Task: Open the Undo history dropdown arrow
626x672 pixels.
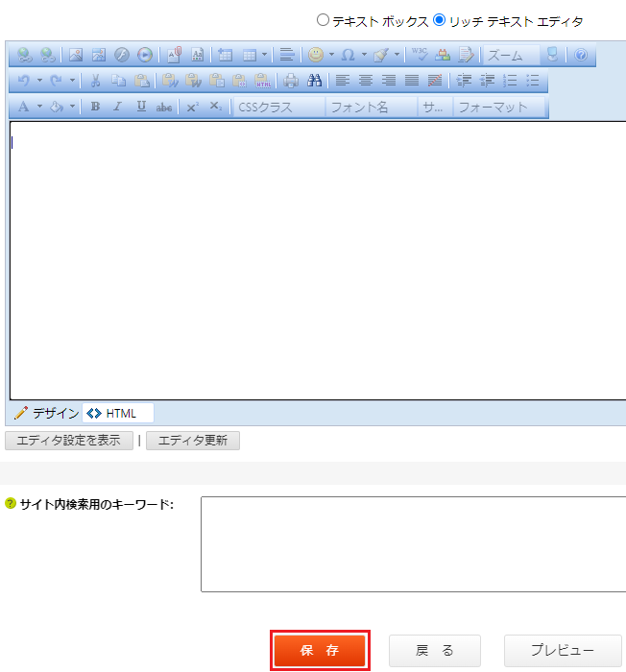Action: 39,80
